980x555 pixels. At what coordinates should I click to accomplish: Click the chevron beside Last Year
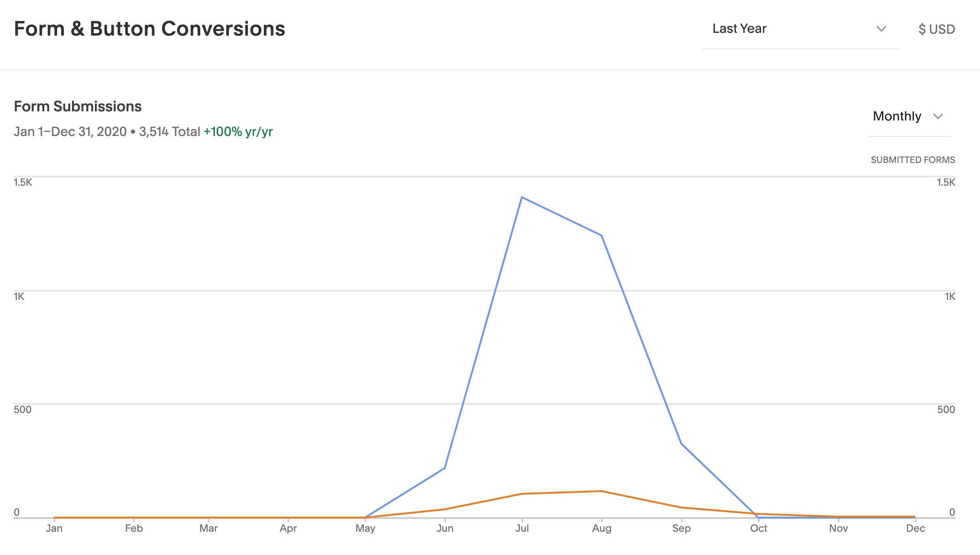[881, 29]
